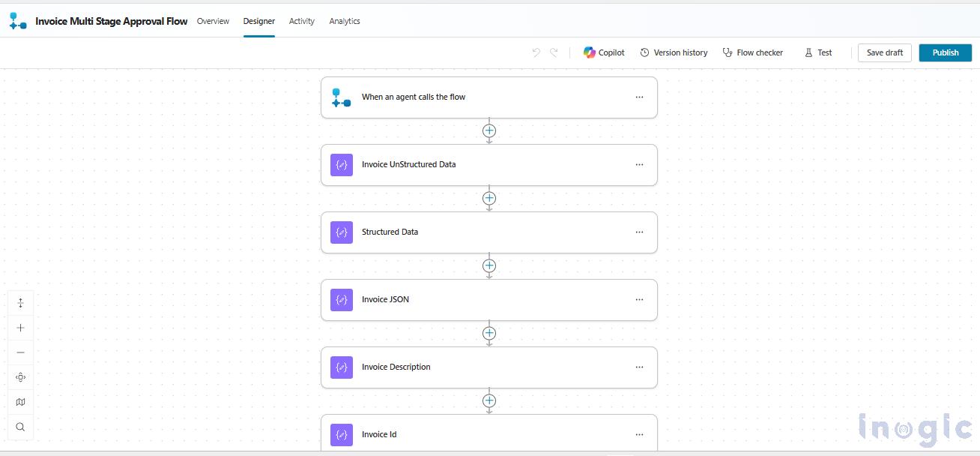Viewport: 980px width, 456px height.
Task: Zoom out using the minus icon
Action: [20, 352]
